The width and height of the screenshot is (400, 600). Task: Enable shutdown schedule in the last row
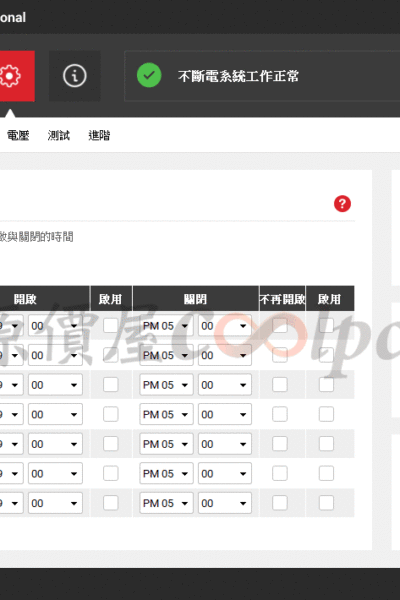(326, 503)
